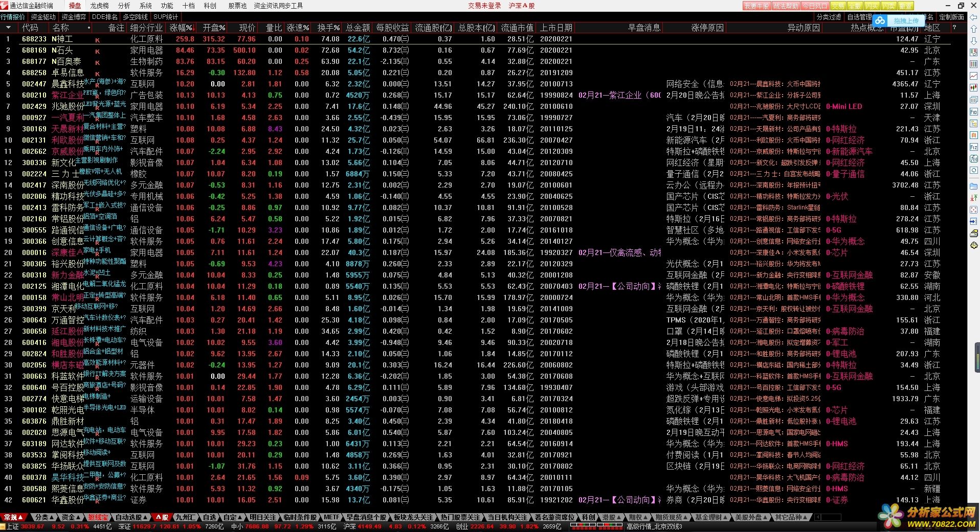Click the yellow index icon before 上证 in status bar
The width and height of the screenshot is (980, 532).
[3, 526]
